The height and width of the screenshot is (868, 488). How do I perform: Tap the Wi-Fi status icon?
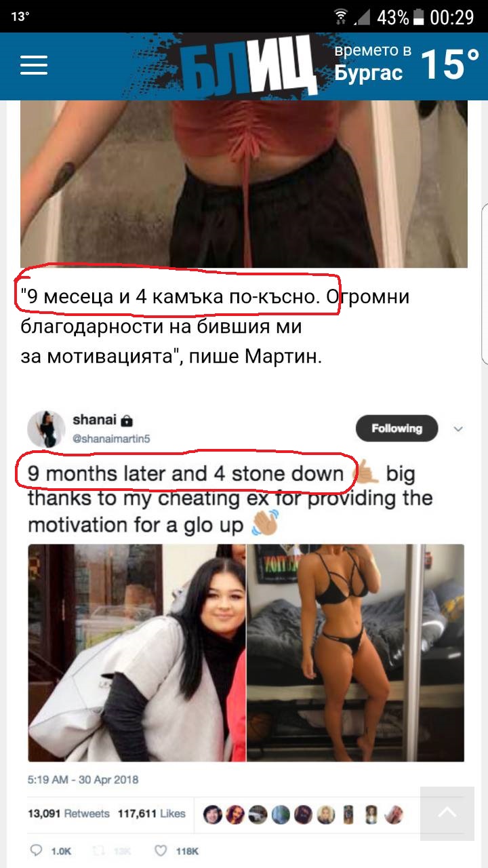coord(341,16)
